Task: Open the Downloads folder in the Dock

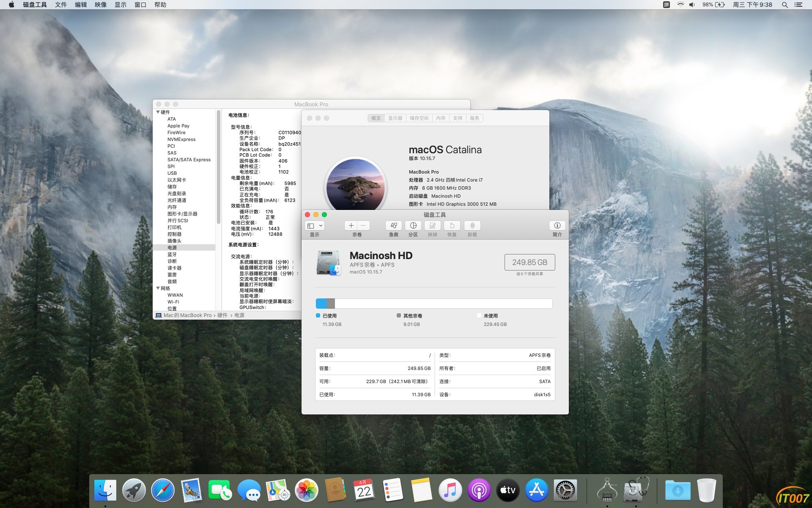Action: click(678, 491)
